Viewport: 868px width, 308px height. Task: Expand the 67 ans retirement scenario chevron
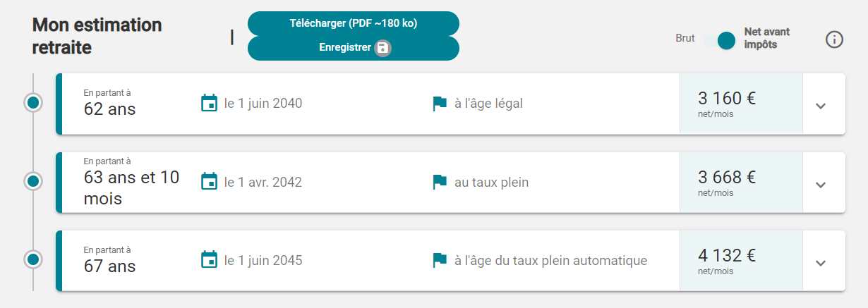click(820, 263)
